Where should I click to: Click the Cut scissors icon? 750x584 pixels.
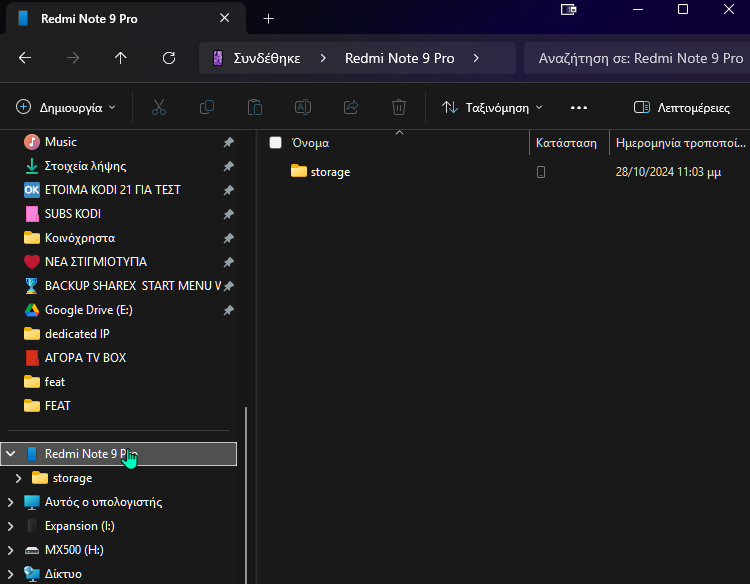point(159,108)
